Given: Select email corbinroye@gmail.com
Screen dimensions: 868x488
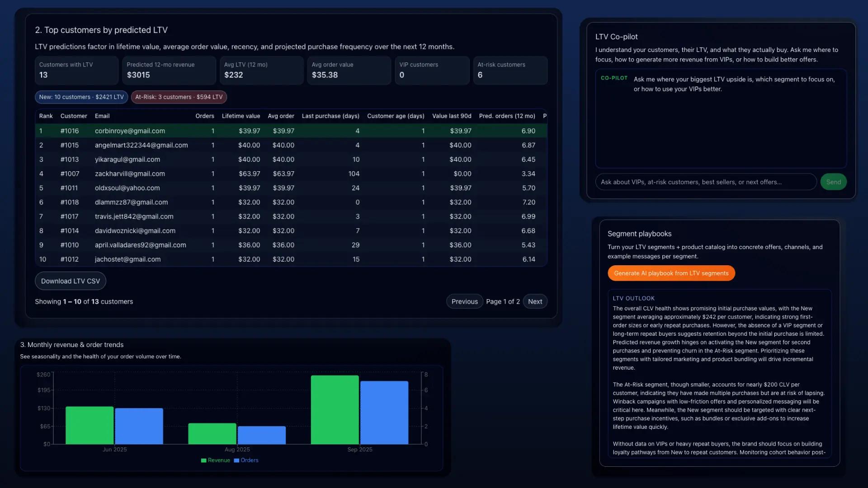Looking at the screenshot, I should [x=130, y=131].
